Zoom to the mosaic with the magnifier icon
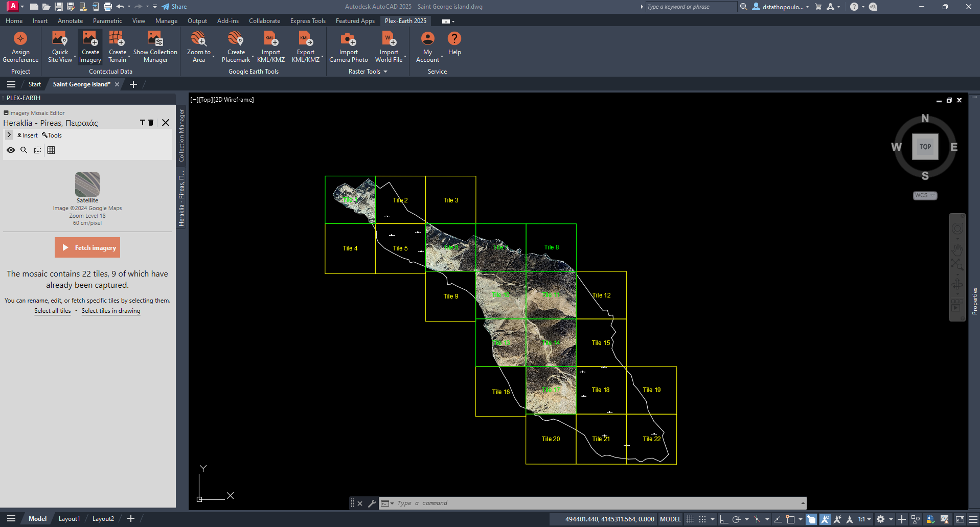The height and width of the screenshot is (527, 980). pos(24,150)
